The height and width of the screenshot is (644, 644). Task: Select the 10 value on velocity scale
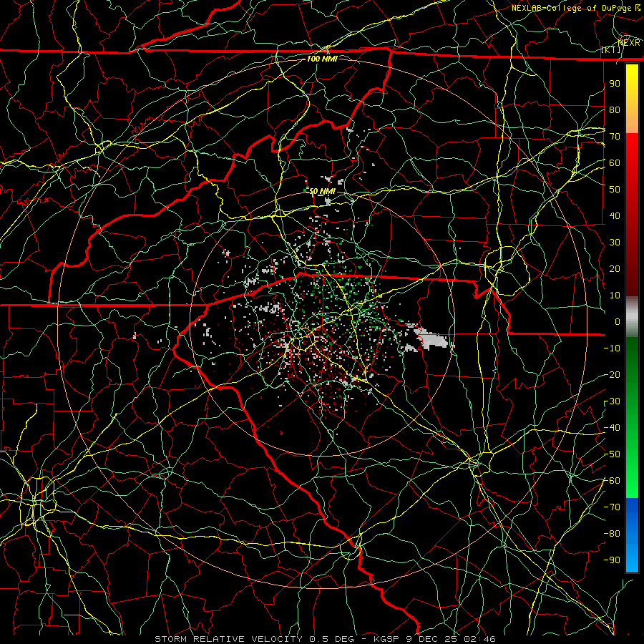click(615, 296)
